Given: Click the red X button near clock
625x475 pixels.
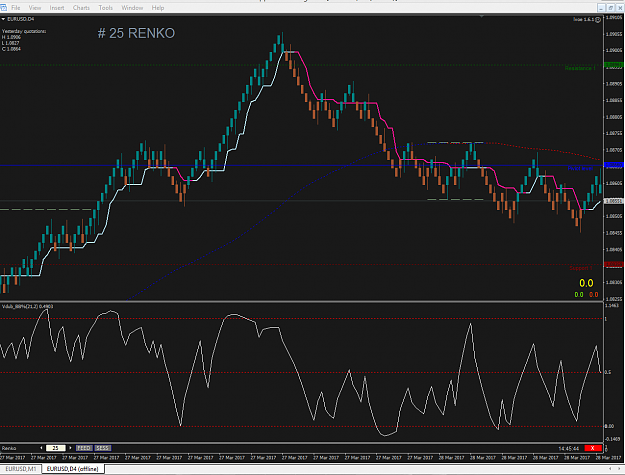Looking at the screenshot, I should click(593, 448).
